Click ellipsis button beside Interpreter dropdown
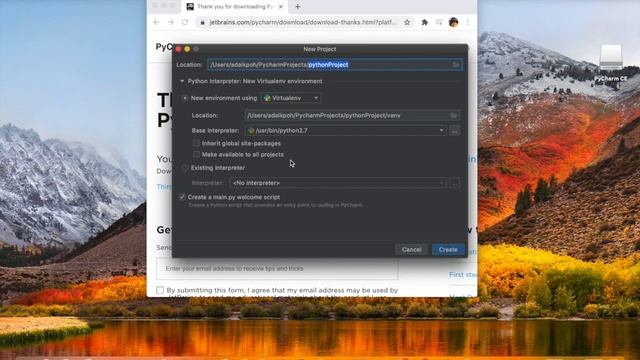The height and width of the screenshot is (360, 640). (455, 183)
